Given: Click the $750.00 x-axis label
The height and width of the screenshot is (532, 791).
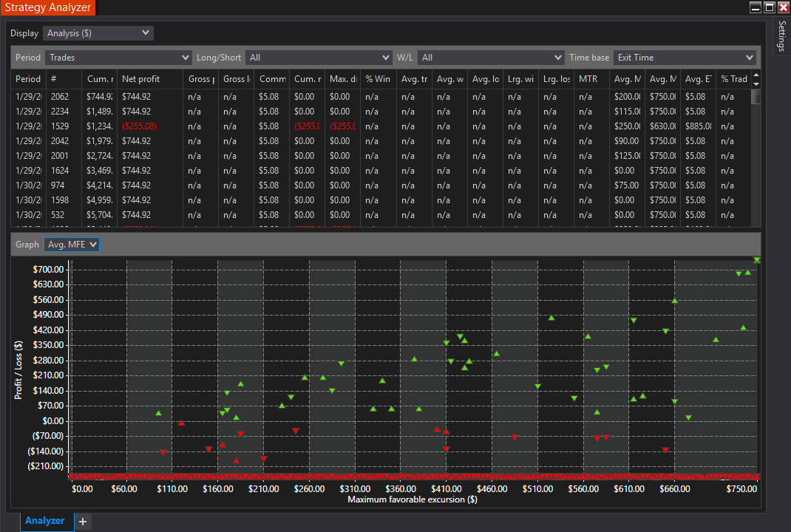Looking at the screenshot, I should pyautogui.click(x=741, y=488).
